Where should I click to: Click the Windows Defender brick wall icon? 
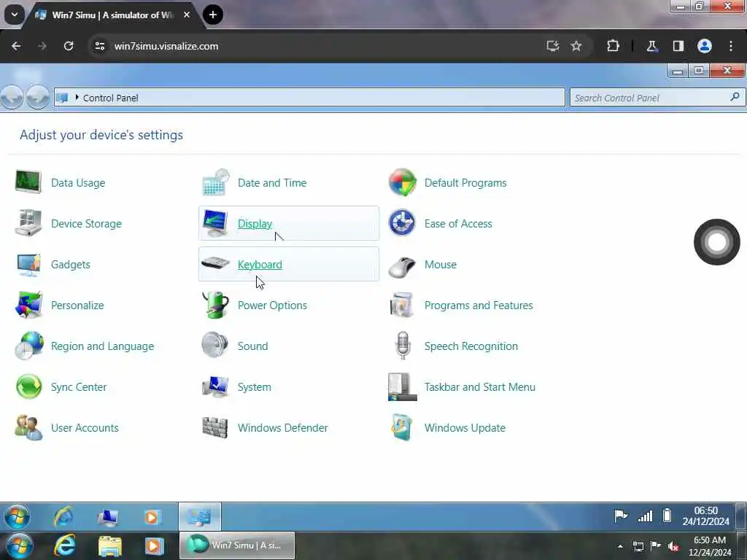(x=215, y=427)
